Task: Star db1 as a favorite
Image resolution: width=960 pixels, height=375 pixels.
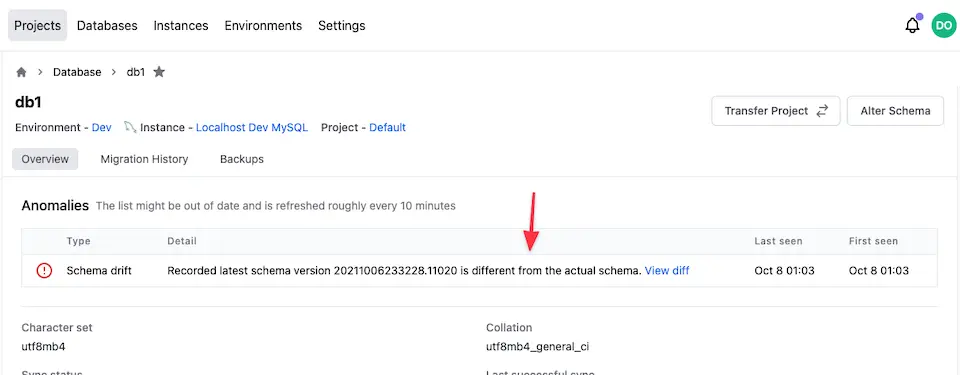Action: pyautogui.click(x=159, y=72)
